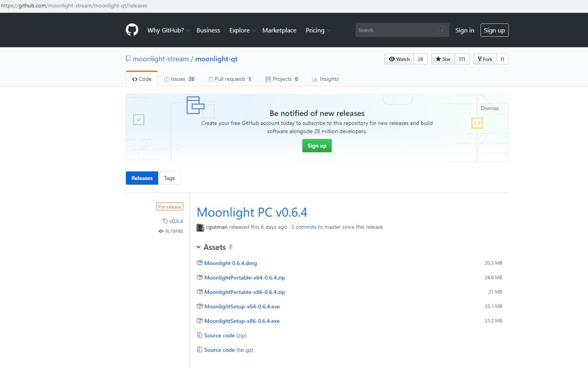Sign in to GitHub
This screenshot has height=367, width=588.
[464, 30]
